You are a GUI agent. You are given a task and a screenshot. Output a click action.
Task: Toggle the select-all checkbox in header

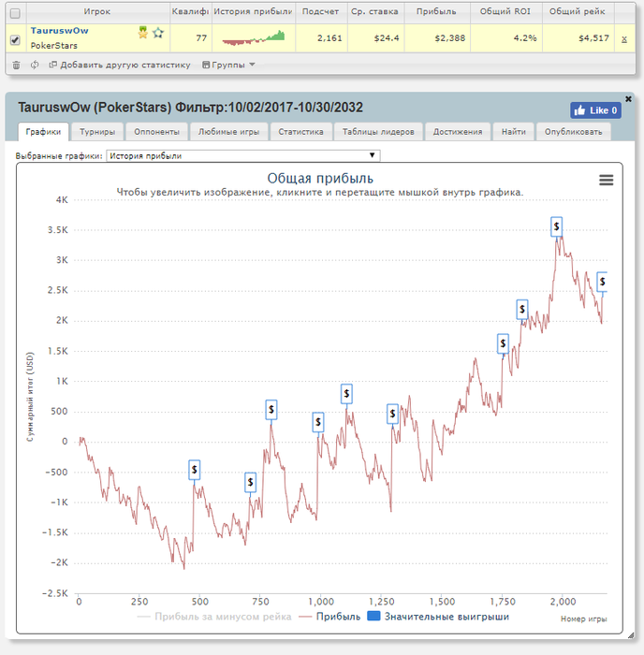(x=14, y=13)
